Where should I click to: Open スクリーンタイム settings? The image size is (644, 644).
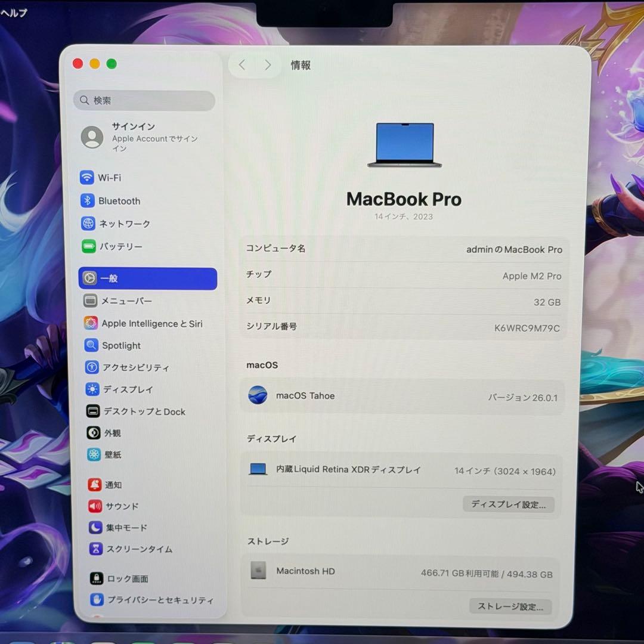click(131, 549)
